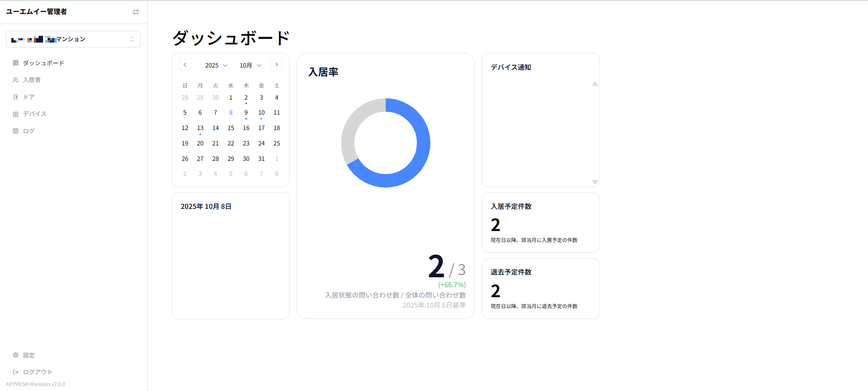Image resolution: width=868 pixels, height=391 pixels.
Task: Click the ダッシュボード grid icon in sidebar
Action: coord(15,63)
